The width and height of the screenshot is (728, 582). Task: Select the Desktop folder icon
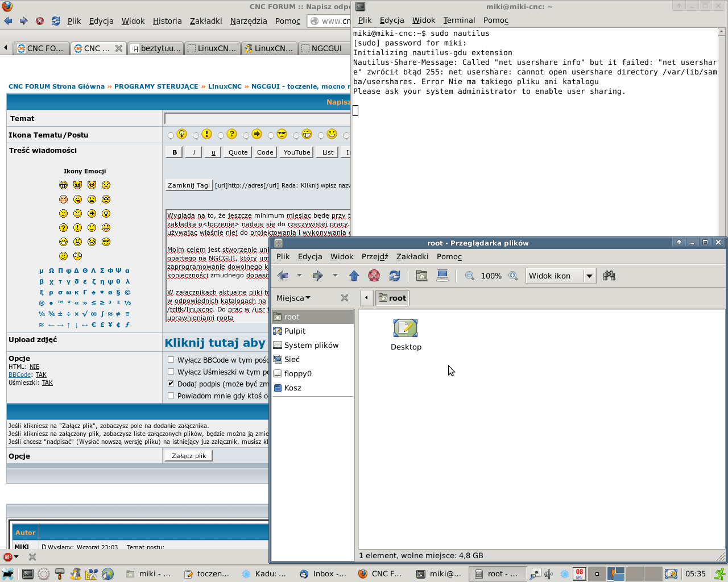[x=406, y=328]
